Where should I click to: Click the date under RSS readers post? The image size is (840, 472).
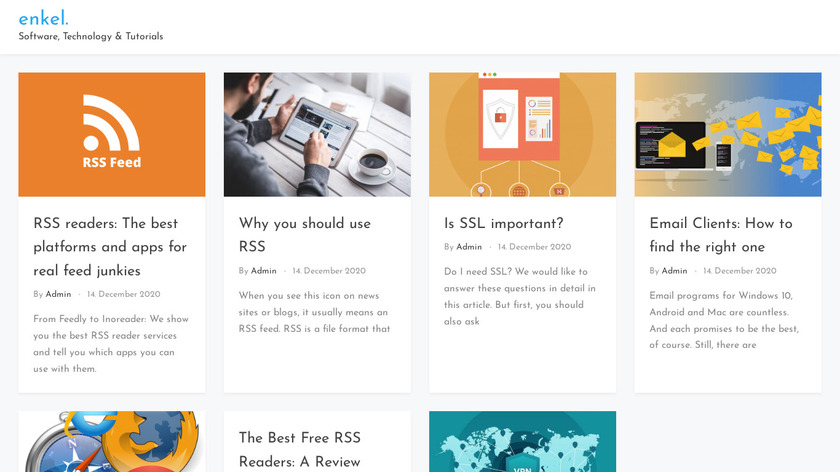click(x=124, y=295)
